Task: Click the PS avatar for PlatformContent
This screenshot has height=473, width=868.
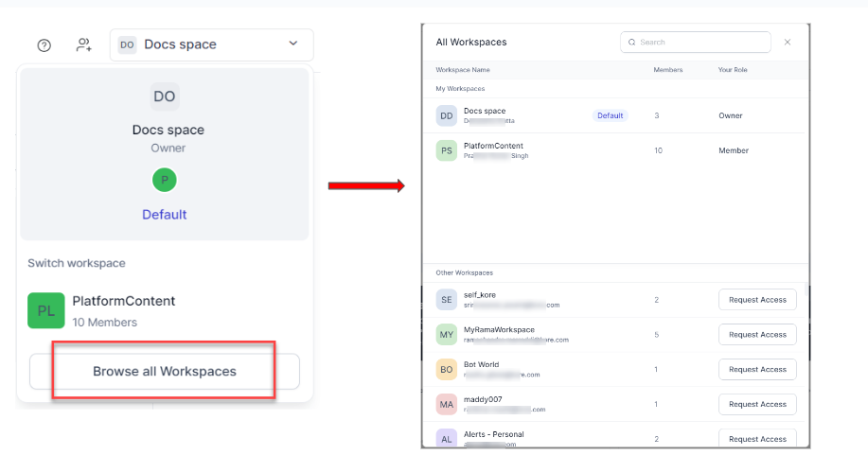Action: coord(446,150)
